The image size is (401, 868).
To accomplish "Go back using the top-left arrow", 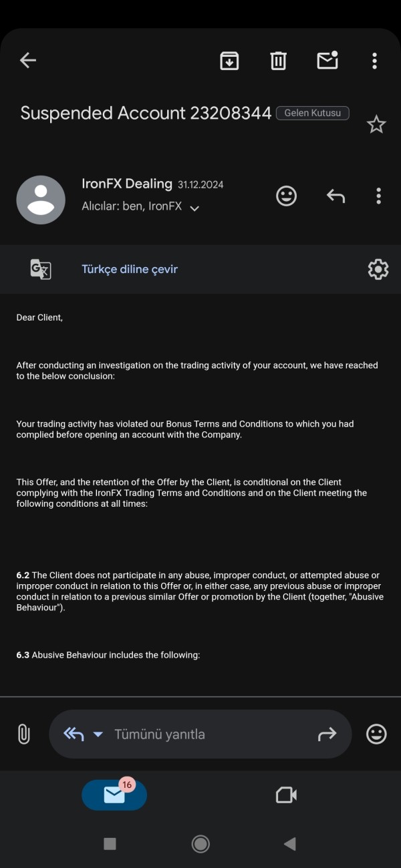I will tap(27, 61).
